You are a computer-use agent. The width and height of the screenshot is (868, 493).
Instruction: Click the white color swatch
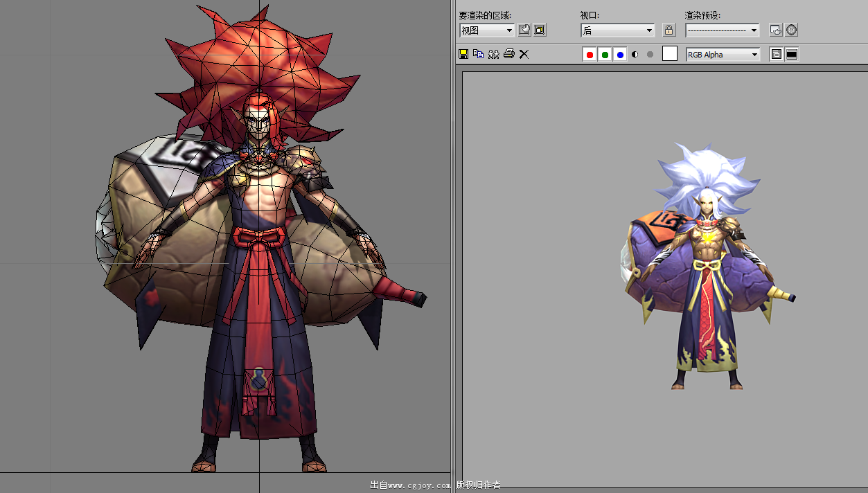click(670, 54)
